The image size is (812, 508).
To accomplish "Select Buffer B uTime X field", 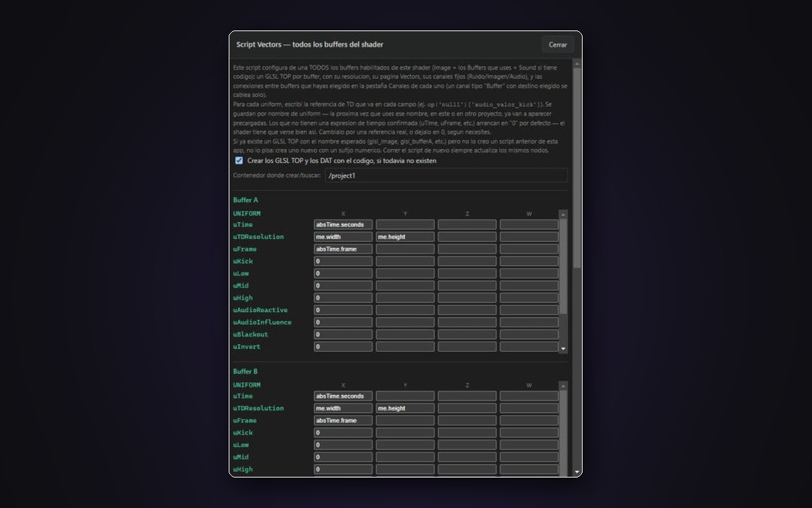I will click(x=343, y=396).
